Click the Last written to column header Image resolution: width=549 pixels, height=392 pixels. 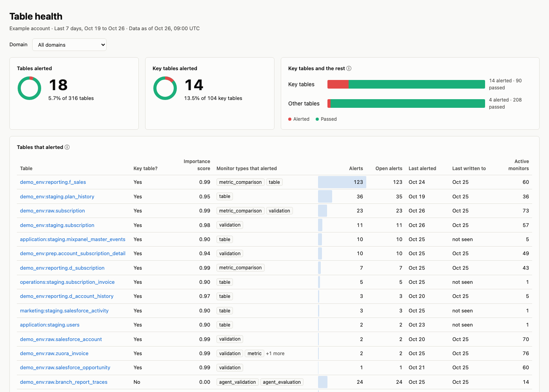(x=469, y=169)
